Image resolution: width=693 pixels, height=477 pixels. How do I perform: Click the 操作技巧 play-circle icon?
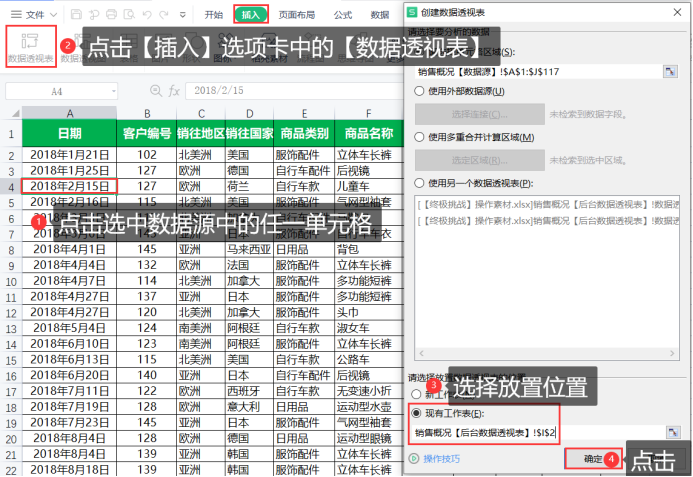(x=414, y=458)
